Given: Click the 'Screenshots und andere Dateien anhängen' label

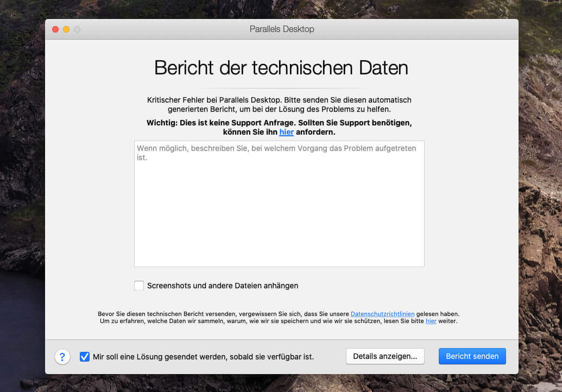Looking at the screenshot, I should [223, 286].
